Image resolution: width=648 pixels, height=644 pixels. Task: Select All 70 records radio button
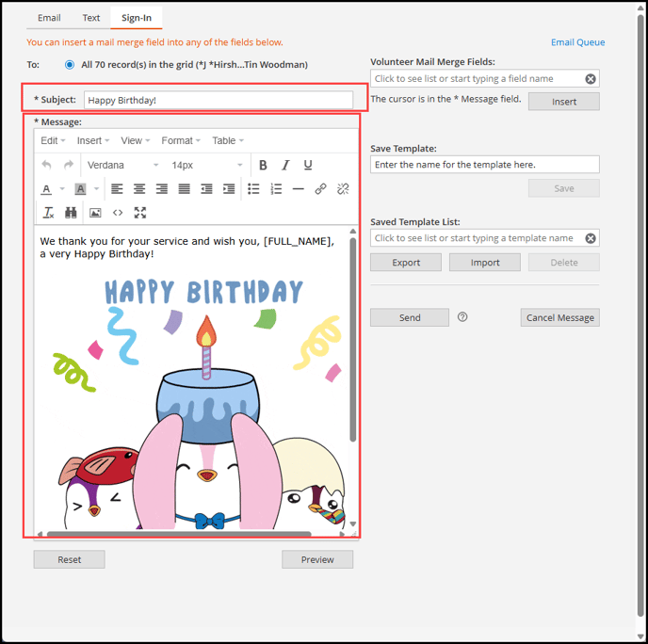tap(70, 65)
